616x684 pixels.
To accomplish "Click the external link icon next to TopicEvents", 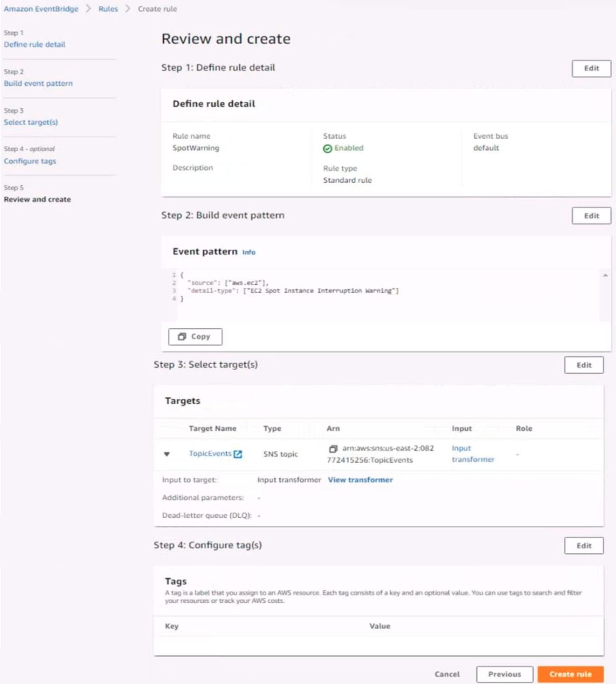I will coord(238,454).
